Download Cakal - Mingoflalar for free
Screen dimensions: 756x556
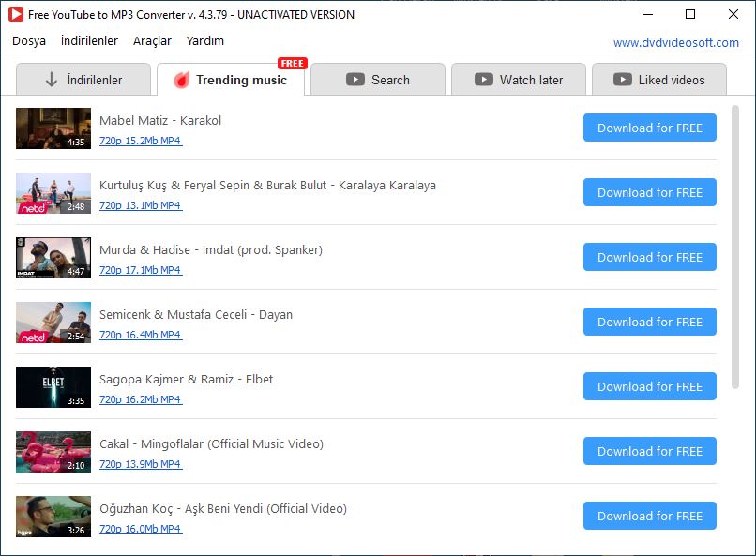[649, 451]
